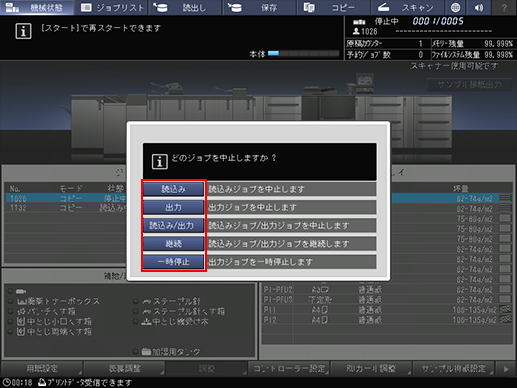Viewport: 517px width, 388px height.
Task: Open the コントローラー設定 controller settings button
Action: coord(289,369)
